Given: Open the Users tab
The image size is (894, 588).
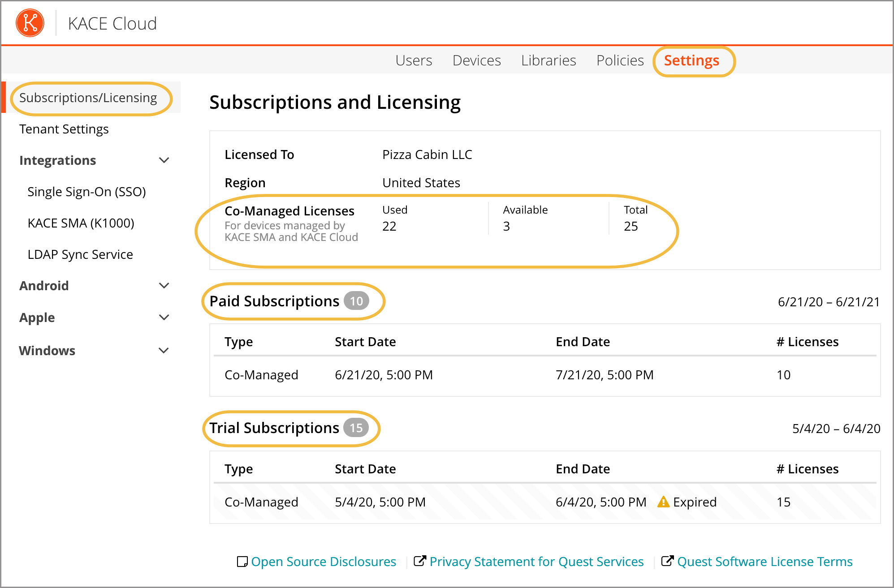Looking at the screenshot, I should pyautogui.click(x=414, y=60).
